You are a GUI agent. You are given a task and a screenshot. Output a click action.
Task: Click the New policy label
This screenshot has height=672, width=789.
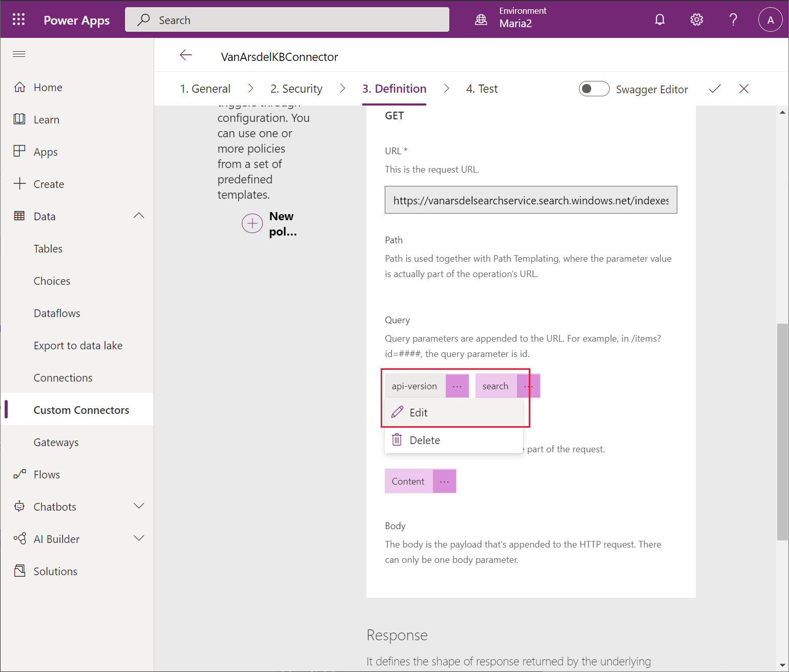[x=283, y=224]
